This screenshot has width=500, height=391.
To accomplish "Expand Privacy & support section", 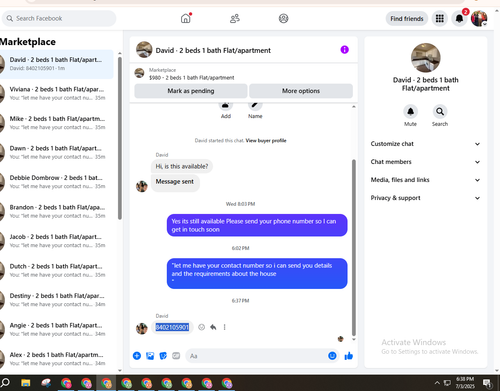I will (x=425, y=198).
